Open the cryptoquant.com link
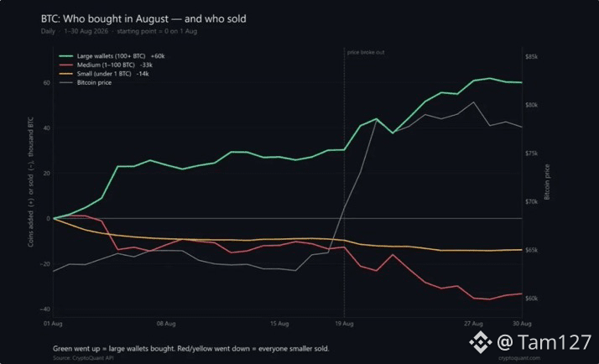The width and height of the screenshot is (599, 364). click(x=519, y=358)
